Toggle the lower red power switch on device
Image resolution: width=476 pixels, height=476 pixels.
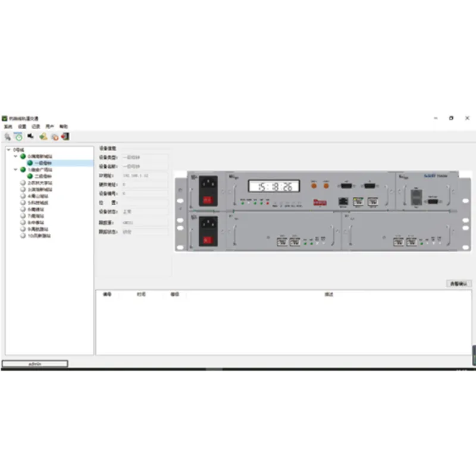(x=207, y=240)
